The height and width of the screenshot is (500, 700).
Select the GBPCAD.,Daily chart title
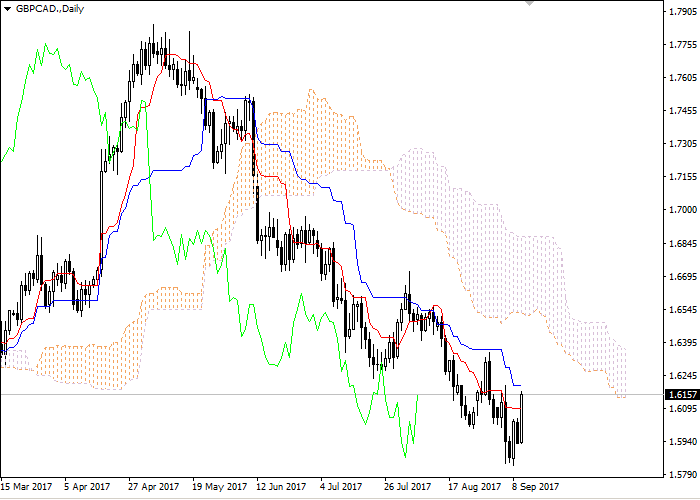(50, 8)
